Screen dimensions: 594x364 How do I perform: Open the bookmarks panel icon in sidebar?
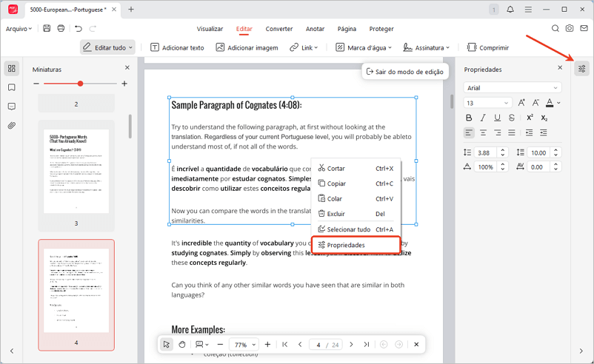[12, 87]
